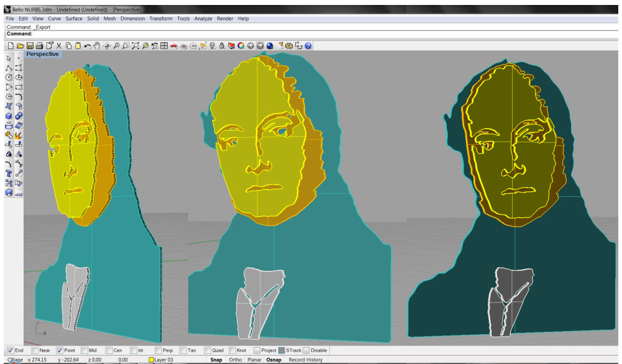The image size is (622, 364).
Task: Enable the Perp osnap checkbox
Action: (158, 350)
